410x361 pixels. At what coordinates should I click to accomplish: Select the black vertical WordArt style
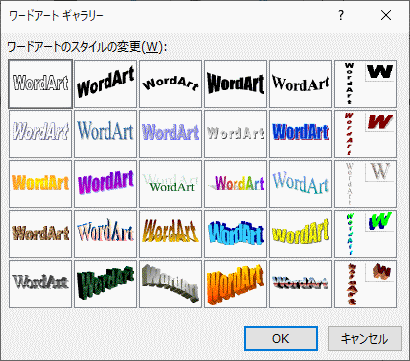365,84
